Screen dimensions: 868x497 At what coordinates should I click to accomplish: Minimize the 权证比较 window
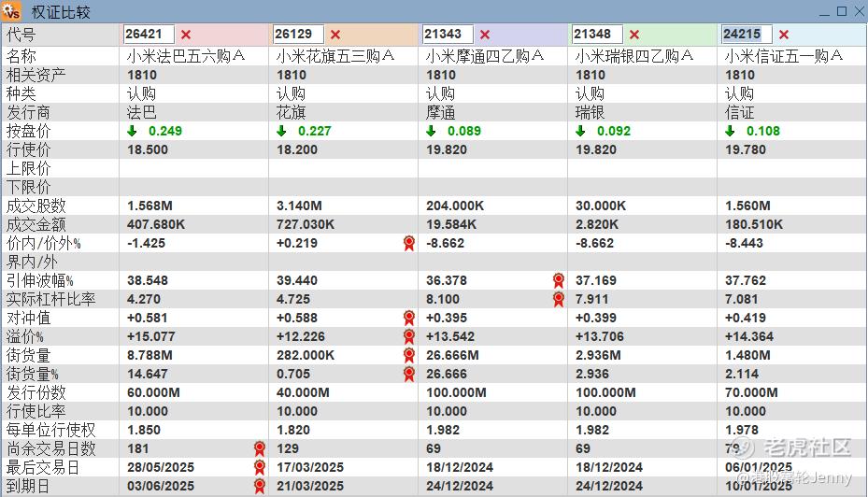click(824, 12)
